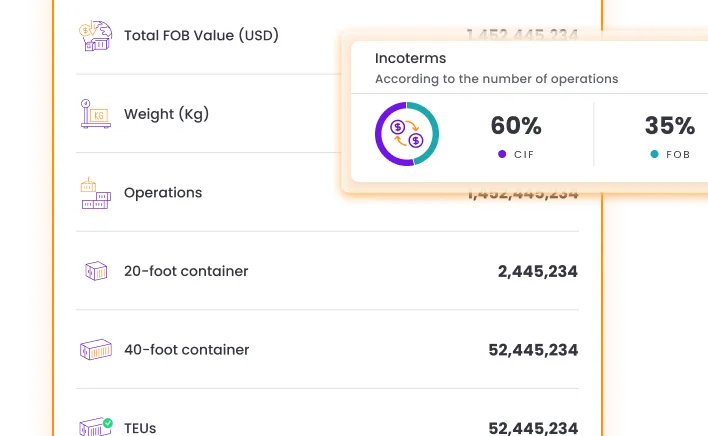708x436 pixels.
Task: Click the 20-foot container value 2,445,234
Action: [537, 271]
